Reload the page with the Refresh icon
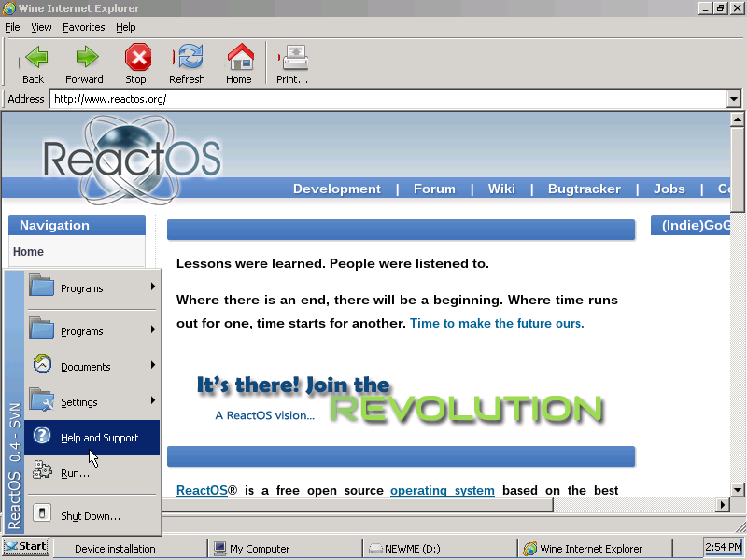Image resolution: width=747 pixels, height=560 pixels. pyautogui.click(x=190, y=57)
